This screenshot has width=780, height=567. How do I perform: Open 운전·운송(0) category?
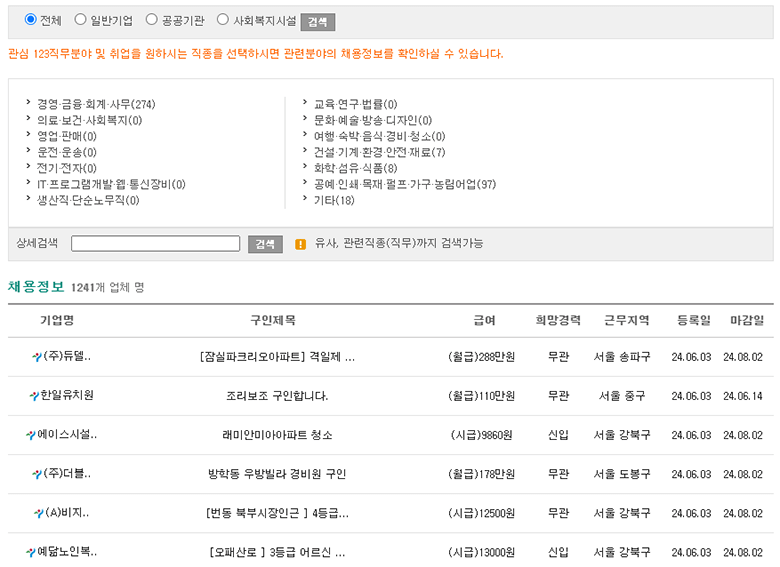click(x=67, y=152)
